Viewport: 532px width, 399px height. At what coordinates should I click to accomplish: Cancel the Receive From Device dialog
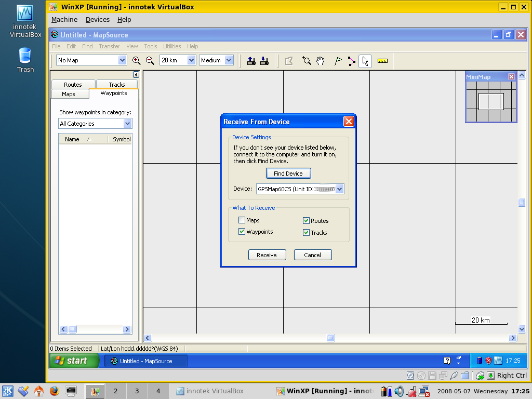pyautogui.click(x=312, y=255)
